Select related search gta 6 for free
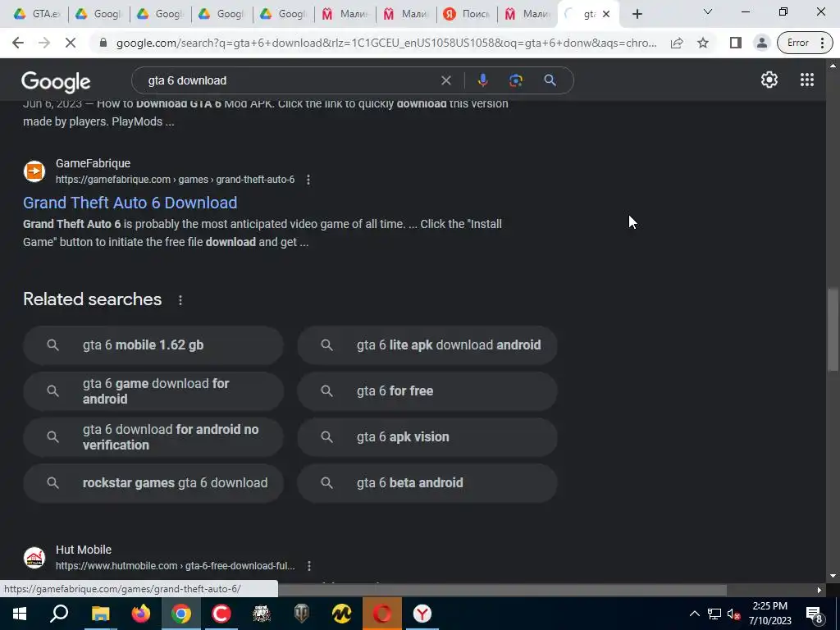Screen dimensions: 840x630 pyautogui.click(x=427, y=391)
